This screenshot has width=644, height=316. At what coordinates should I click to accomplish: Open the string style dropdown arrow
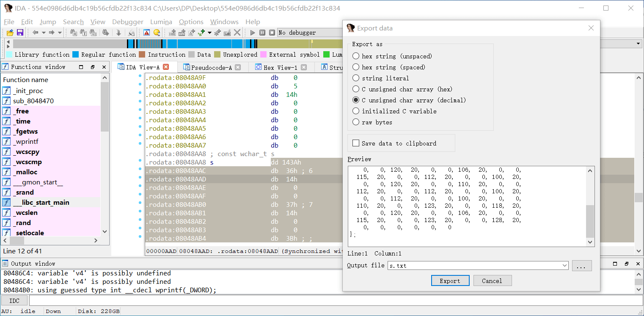click(209, 33)
